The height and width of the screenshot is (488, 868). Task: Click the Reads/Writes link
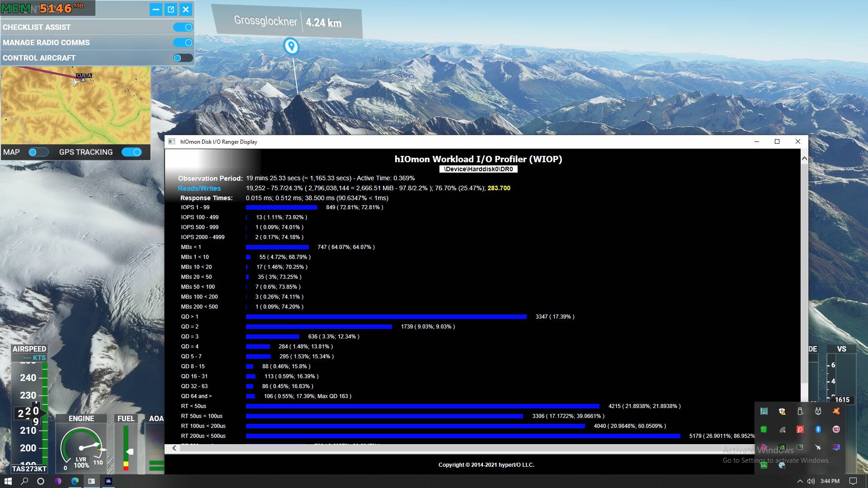coord(199,188)
